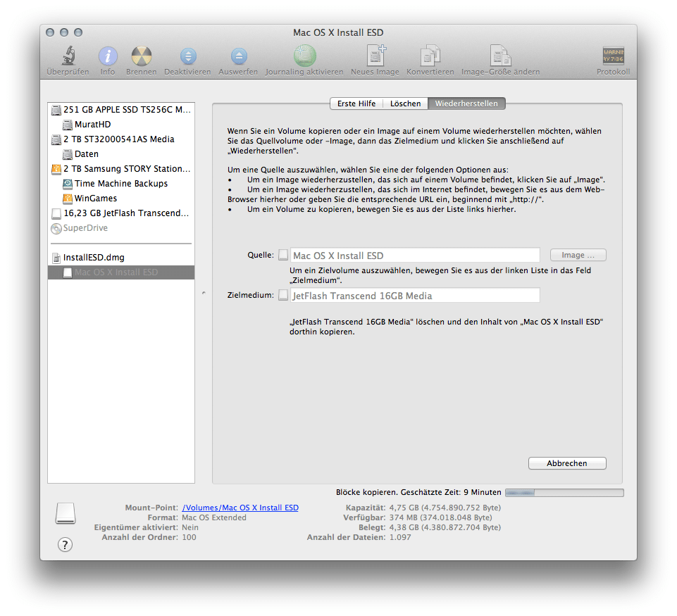677x616 pixels.
Task: Open the Protokoll log icon
Action: [613, 56]
